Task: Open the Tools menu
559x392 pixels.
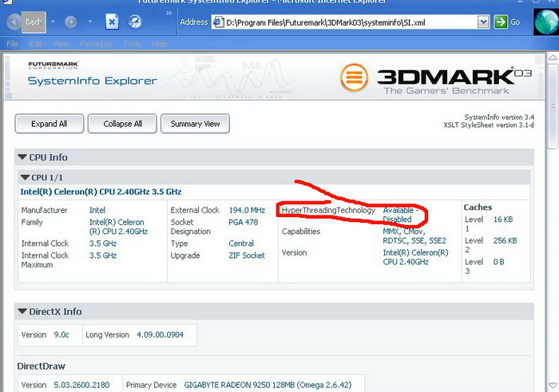Action: coord(133,44)
